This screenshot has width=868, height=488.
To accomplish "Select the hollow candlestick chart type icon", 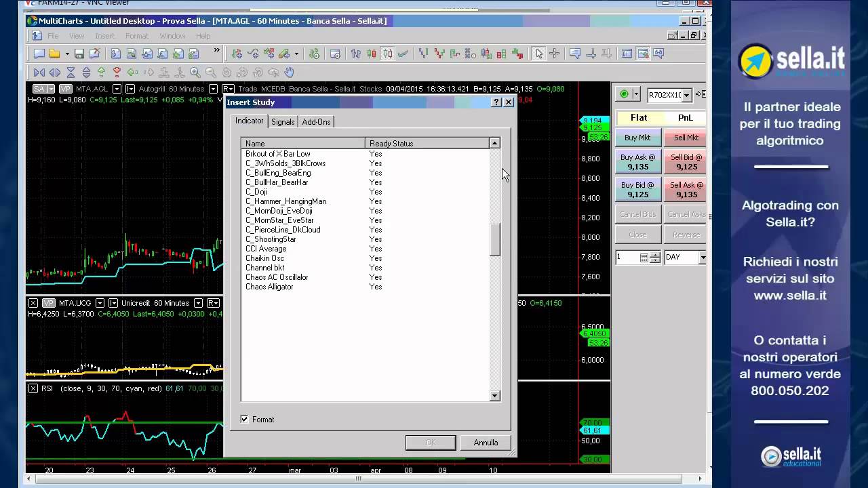I will [x=387, y=54].
